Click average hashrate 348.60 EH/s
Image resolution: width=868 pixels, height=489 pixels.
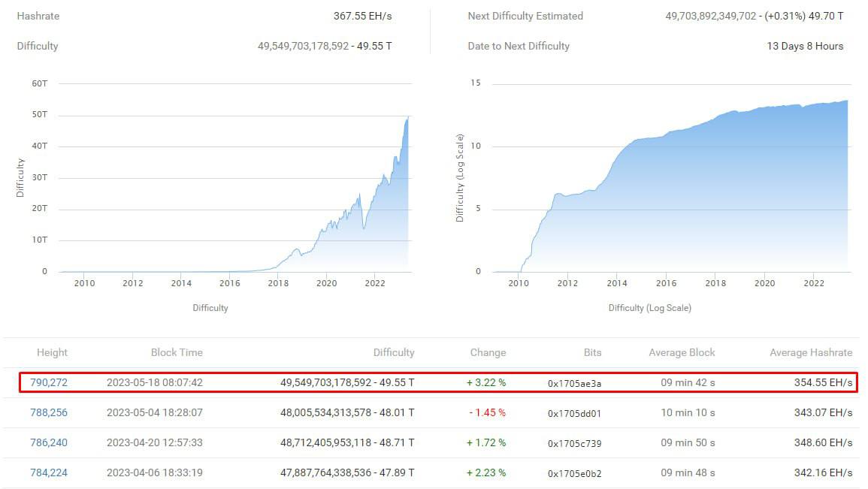tap(823, 442)
